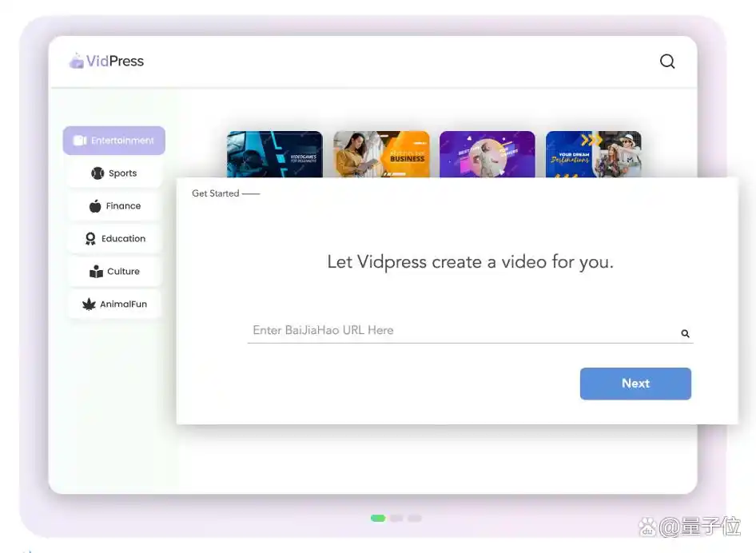The height and width of the screenshot is (553, 756).
Task: Click the Next button
Action: (635, 384)
